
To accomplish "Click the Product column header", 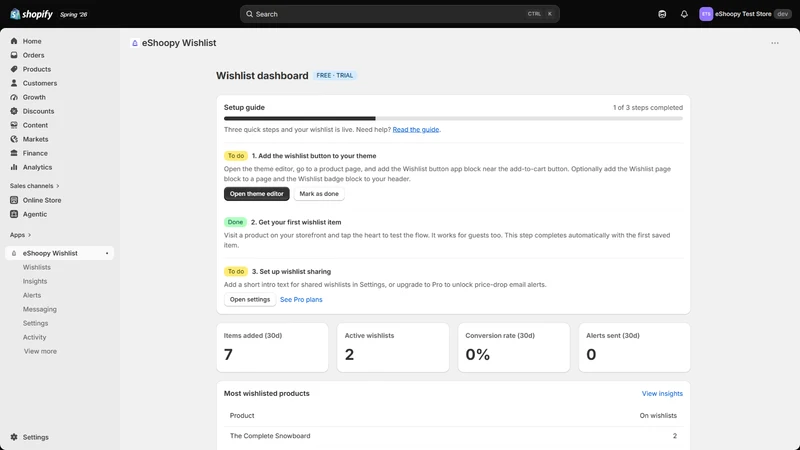I will pos(242,416).
